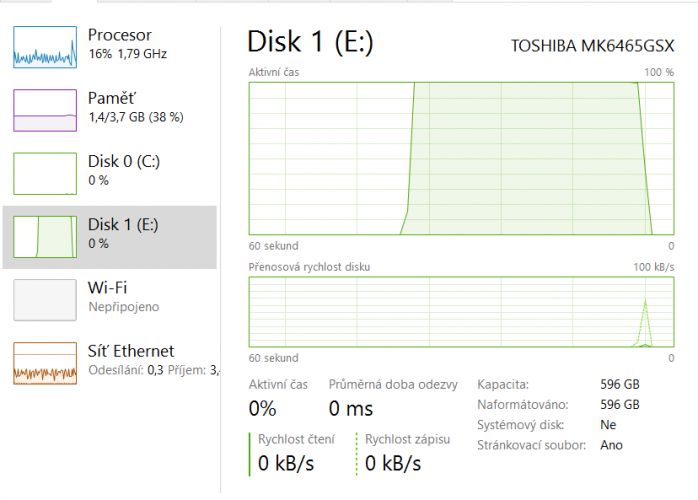Image resolution: width=698 pixels, height=500 pixels.
Task: Click the TOSHIBA MK6465GSX model label
Action: point(592,46)
